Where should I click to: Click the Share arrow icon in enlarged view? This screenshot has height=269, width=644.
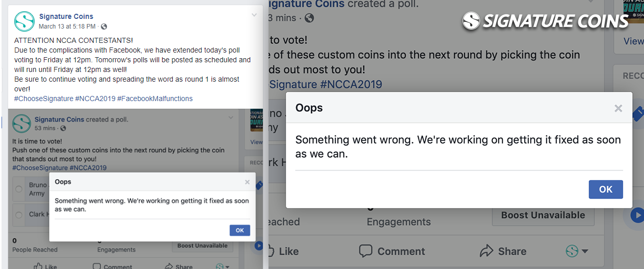[487, 251]
